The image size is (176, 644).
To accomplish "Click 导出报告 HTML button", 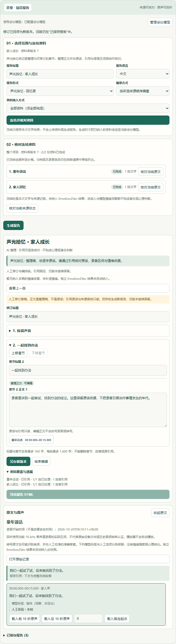I will pos(88,494).
